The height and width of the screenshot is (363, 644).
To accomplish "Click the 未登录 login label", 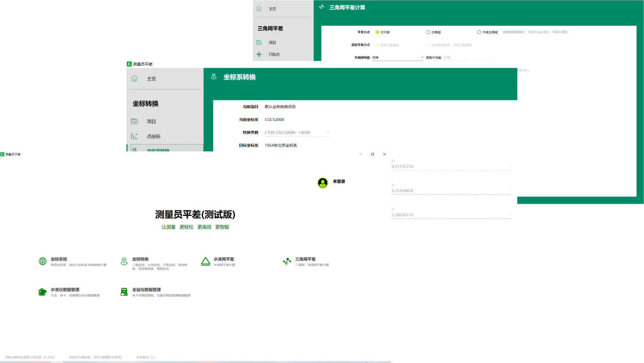I will coord(339,181).
